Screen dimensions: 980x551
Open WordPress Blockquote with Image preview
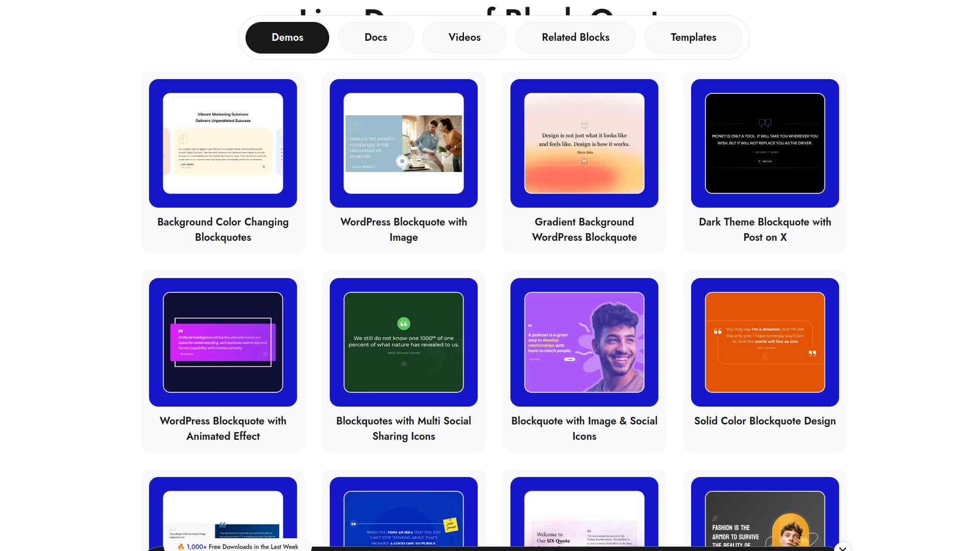[404, 143]
